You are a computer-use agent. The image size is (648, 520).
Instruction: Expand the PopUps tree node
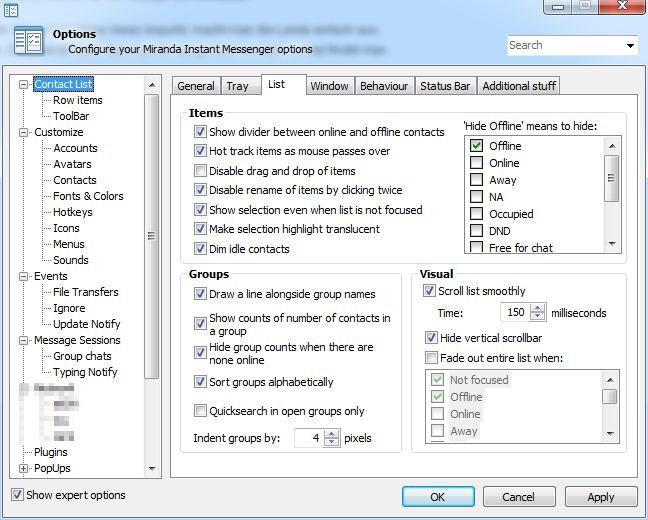[24, 468]
